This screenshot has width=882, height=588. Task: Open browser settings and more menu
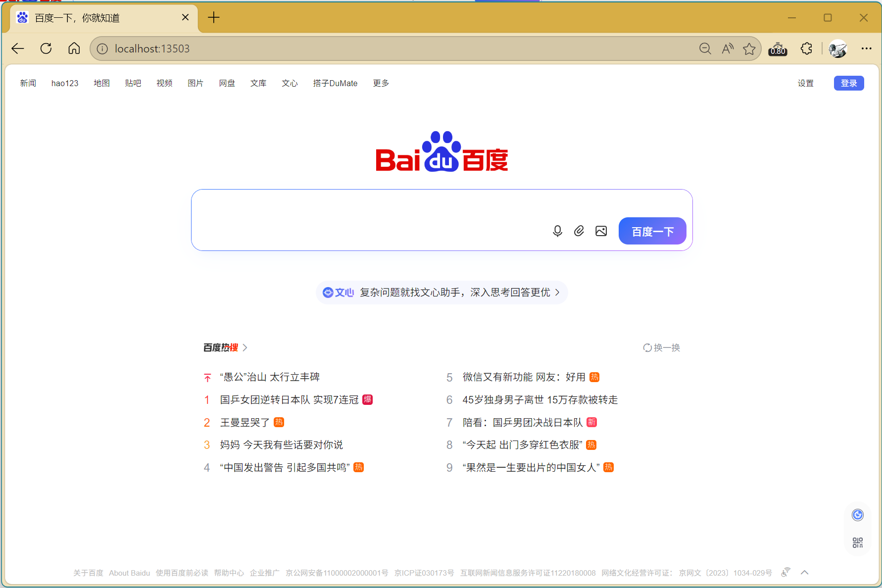pyautogui.click(x=866, y=49)
